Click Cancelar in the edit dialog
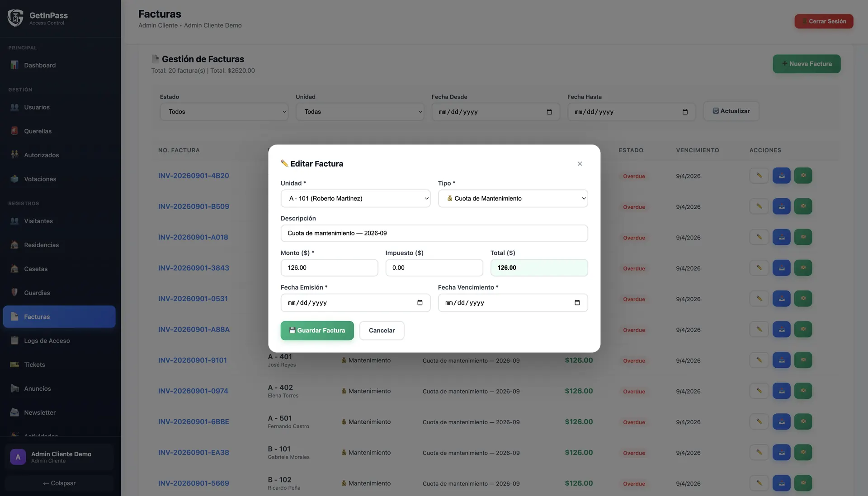The height and width of the screenshot is (496, 868). 382,330
